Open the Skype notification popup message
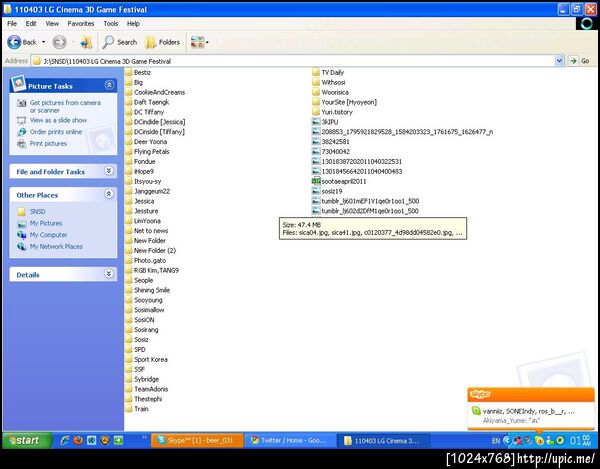The image size is (600, 469). tap(531, 415)
